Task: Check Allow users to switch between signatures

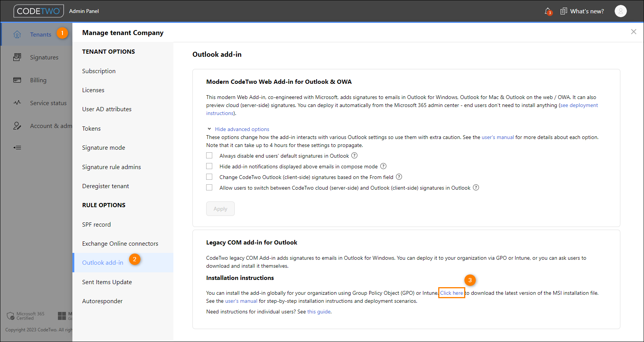Action: point(209,187)
